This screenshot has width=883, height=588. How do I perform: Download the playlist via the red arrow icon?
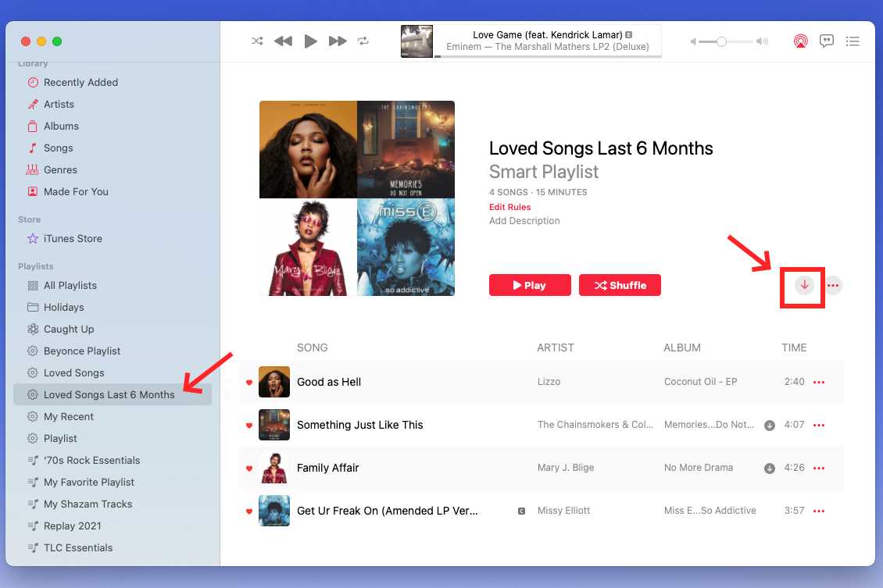pyautogui.click(x=803, y=285)
